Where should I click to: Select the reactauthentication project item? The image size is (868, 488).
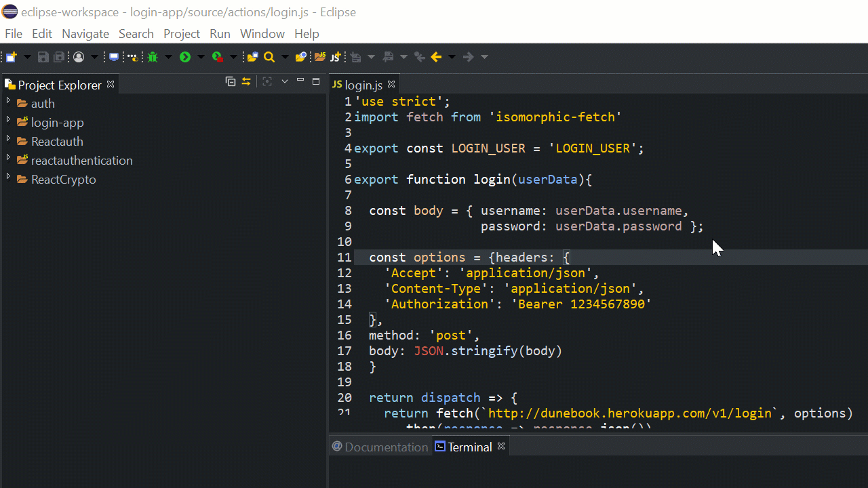82,161
